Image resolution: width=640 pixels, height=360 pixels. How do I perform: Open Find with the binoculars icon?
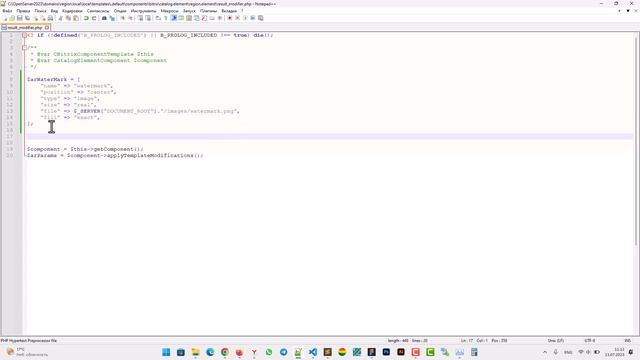[x=104, y=18]
